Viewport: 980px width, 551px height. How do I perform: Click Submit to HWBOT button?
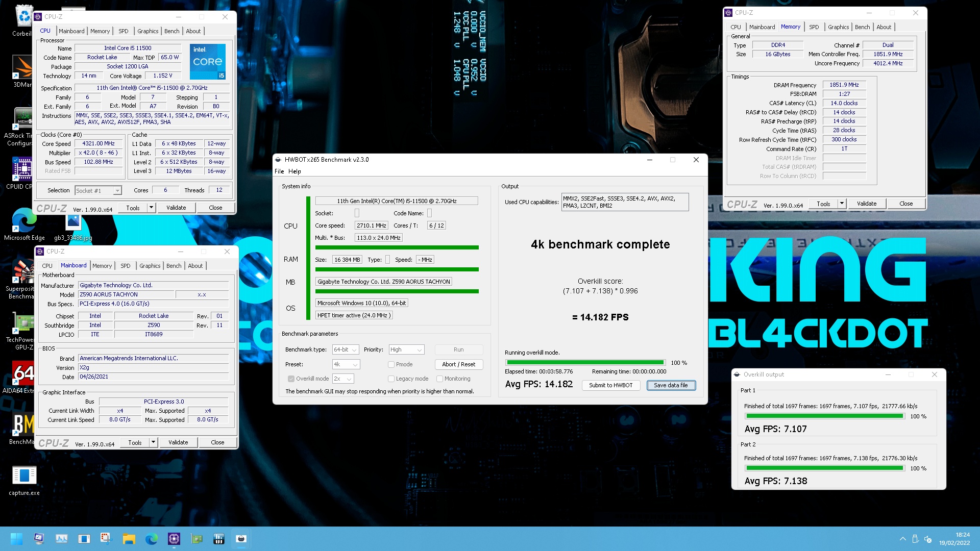[x=610, y=385]
